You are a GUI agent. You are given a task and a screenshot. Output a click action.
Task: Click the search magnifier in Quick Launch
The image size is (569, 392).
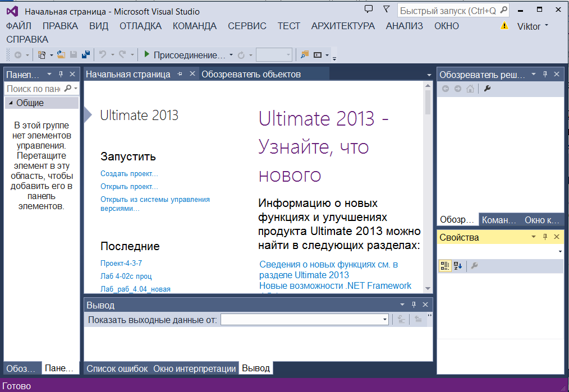tap(504, 10)
